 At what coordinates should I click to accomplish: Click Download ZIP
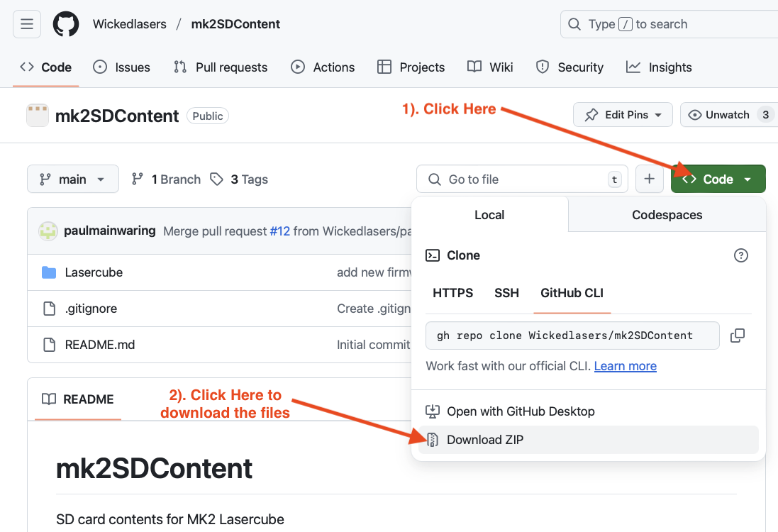click(485, 440)
